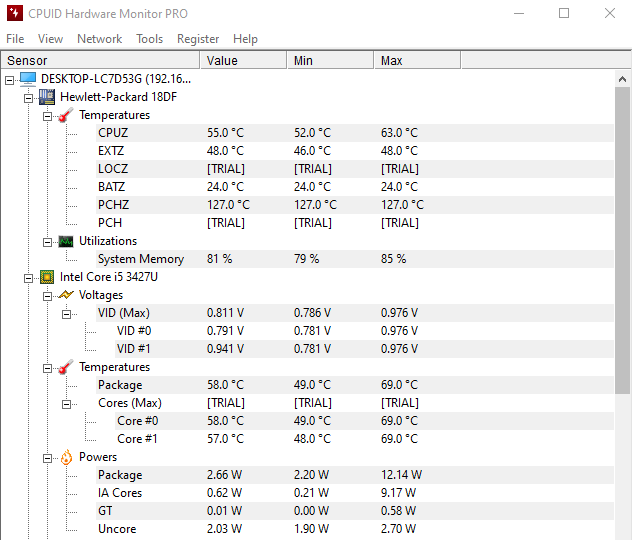This screenshot has height=540, width=632.
Task: Select the DESKTOP-LC7D53G tree item
Action: (116, 79)
